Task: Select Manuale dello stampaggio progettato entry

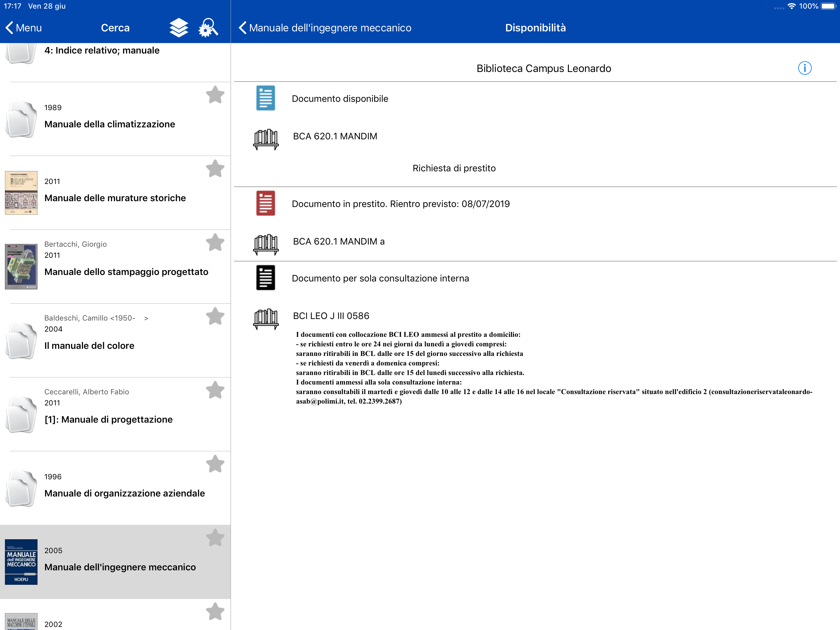Action: 126,272
